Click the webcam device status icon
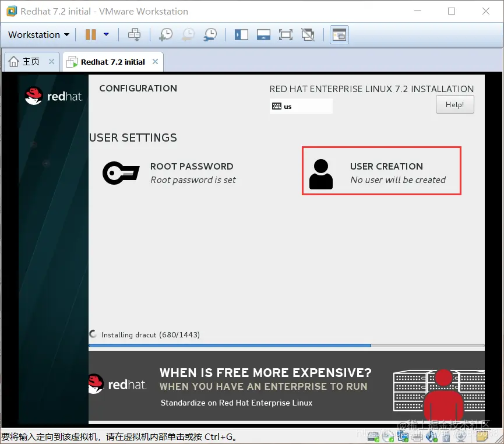 pos(461,436)
